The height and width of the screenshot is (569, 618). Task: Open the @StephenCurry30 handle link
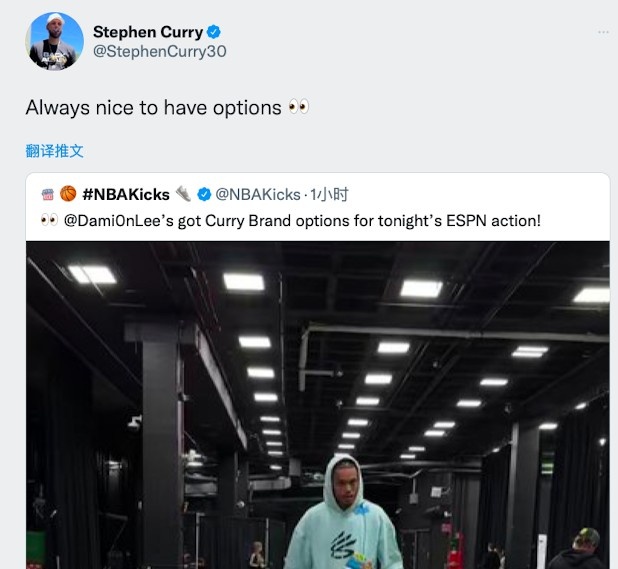(160, 51)
